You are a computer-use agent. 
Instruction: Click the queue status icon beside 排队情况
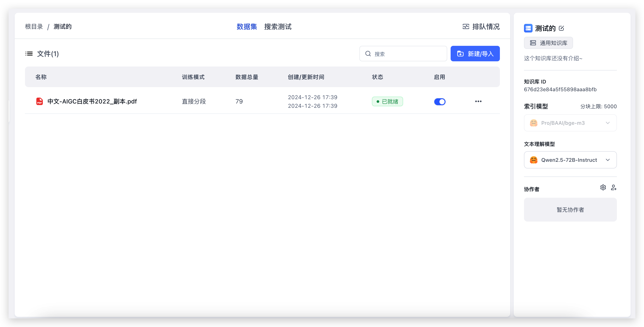(x=466, y=27)
